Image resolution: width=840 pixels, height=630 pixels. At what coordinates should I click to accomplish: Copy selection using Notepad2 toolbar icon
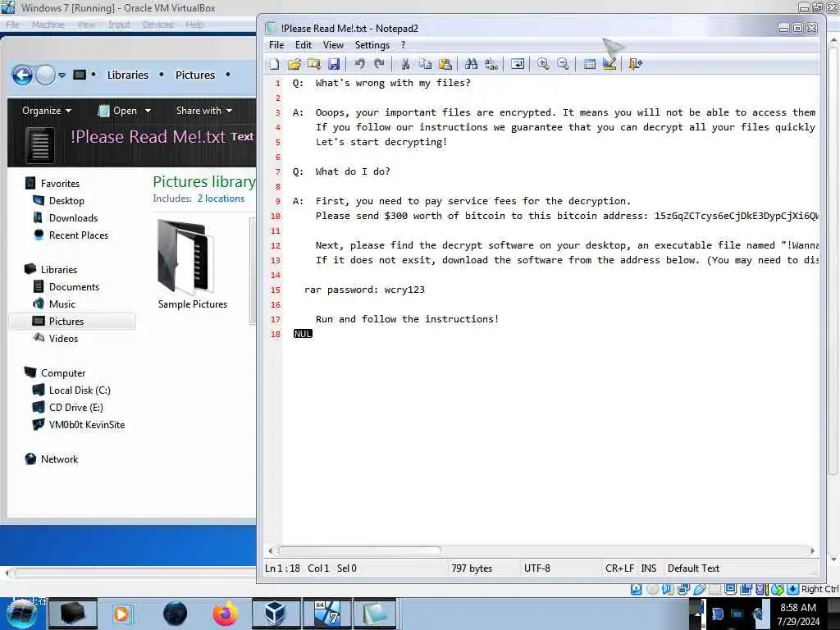(426, 64)
